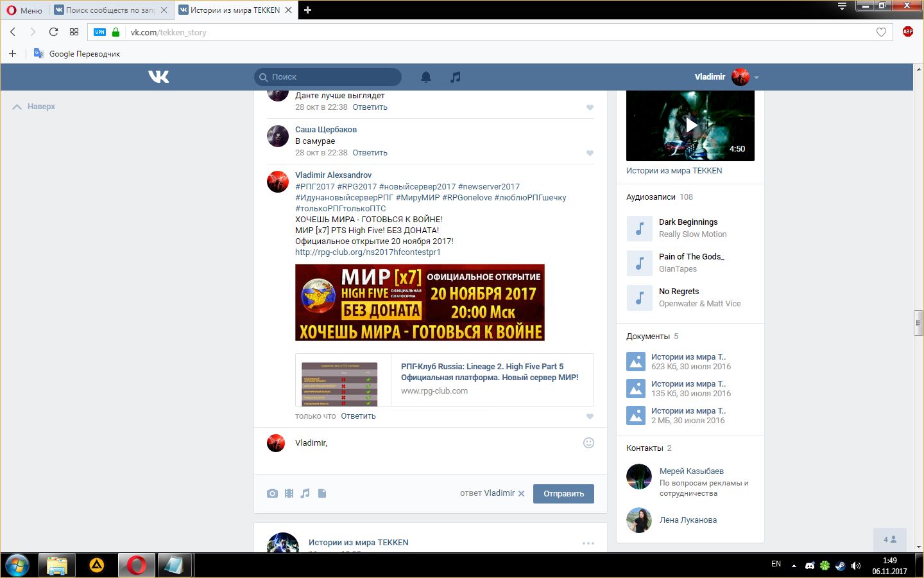Open the 2 МБ document icon
Screen dimensions: 924x578
pyautogui.click(x=636, y=416)
